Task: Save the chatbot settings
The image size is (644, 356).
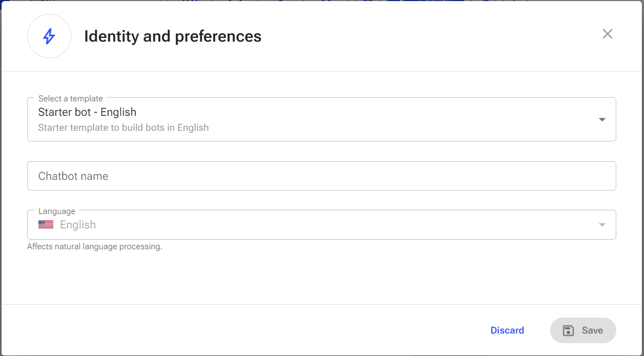Action: (x=583, y=330)
